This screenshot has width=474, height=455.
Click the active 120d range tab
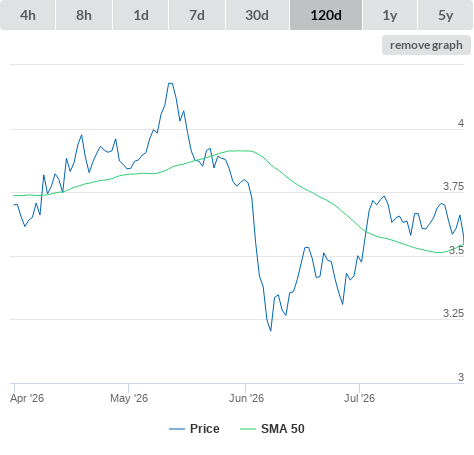coord(326,15)
